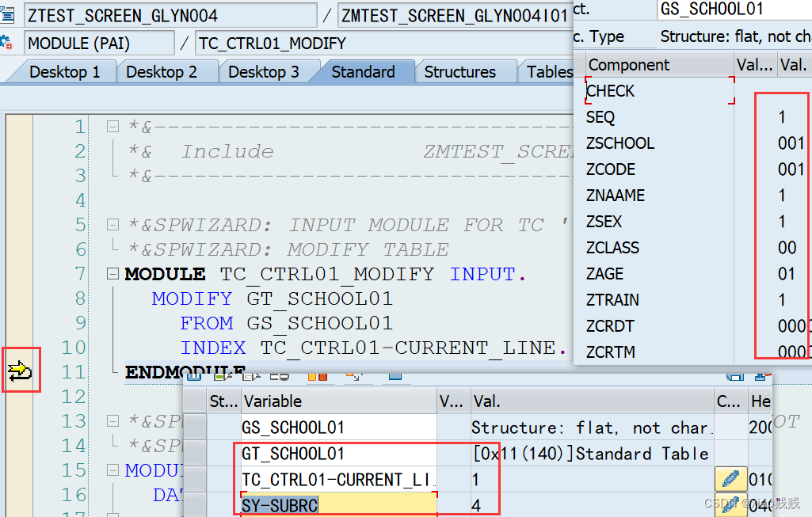Click the Variable column header
812x517 pixels.
click(x=339, y=401)
